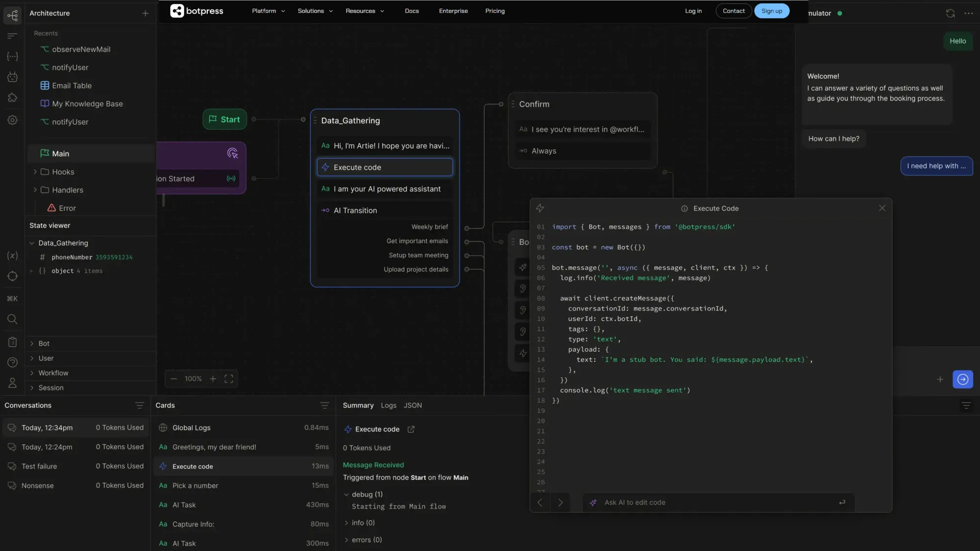980x551 pixels.
Task: Open the search icon in left sidebar
Action: (x=13, y=319)
